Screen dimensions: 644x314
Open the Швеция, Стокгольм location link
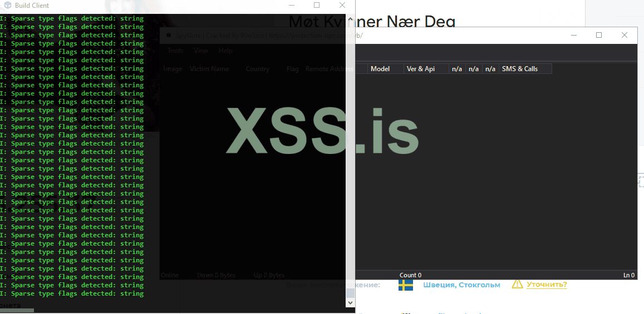pyautogui.click(x=461, y=285)
